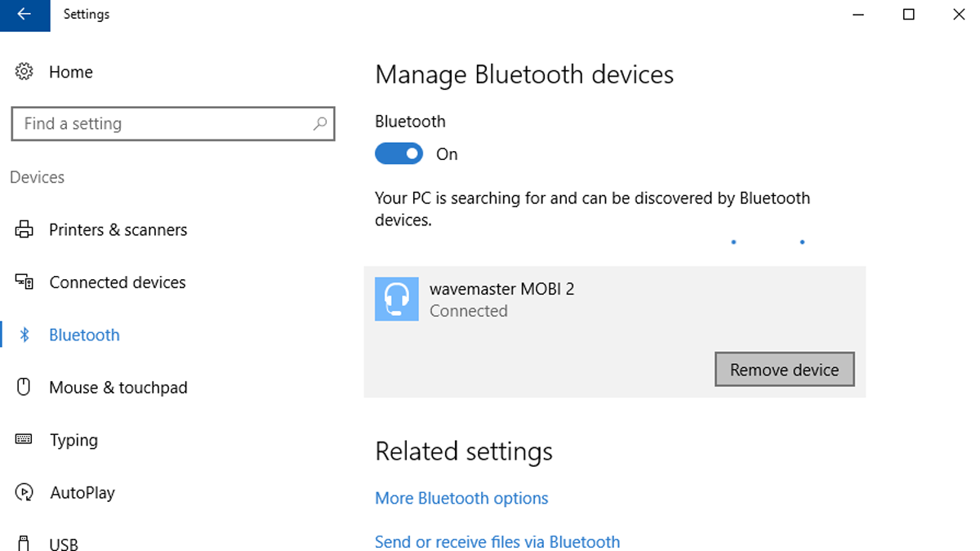Image resolution: width=980 pixels, height=551 pixels.
Task: Click the back arrow in the title bar
Action: (x=24, y=15)
